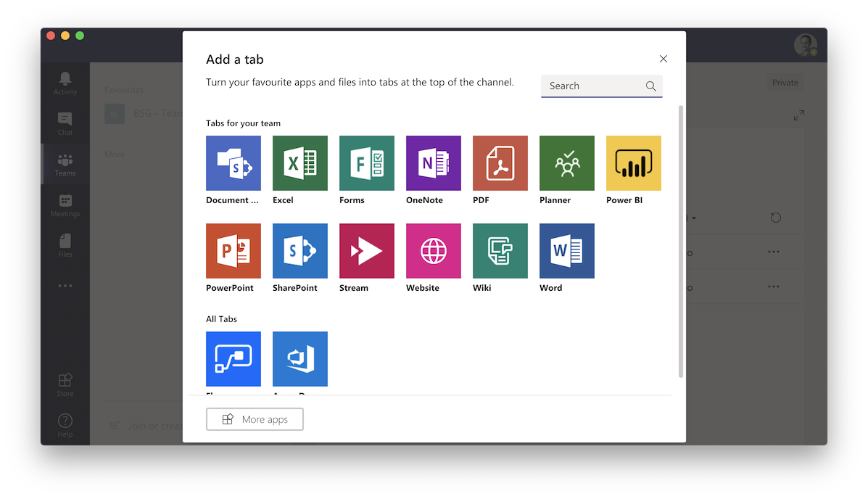Click the 'All Tabs' heading
Image resolution: width=868 pixels, height=499 pixels.
221,319
